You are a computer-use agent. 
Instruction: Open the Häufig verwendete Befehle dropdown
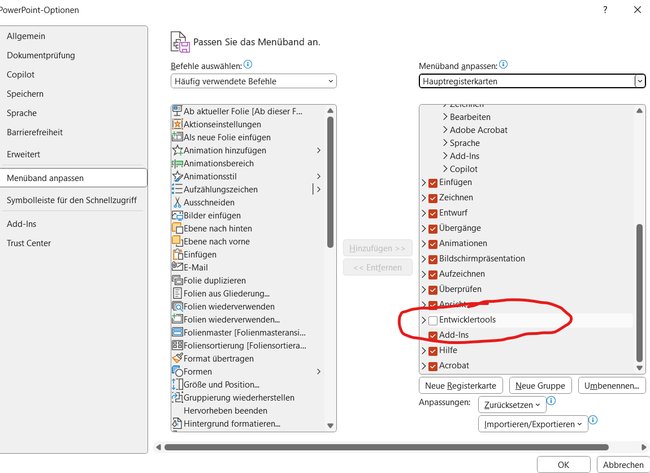click(253, 81)
